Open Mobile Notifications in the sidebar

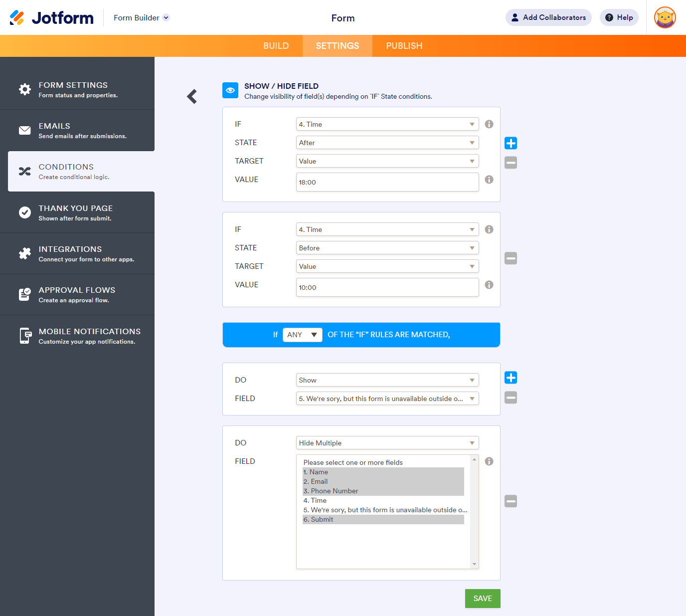click(x=77, y=336)
